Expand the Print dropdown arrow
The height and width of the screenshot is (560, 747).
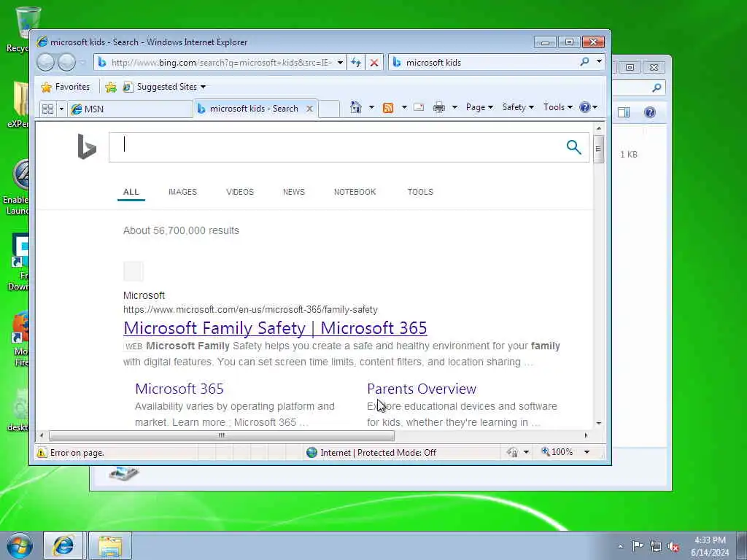pos(454,107)
